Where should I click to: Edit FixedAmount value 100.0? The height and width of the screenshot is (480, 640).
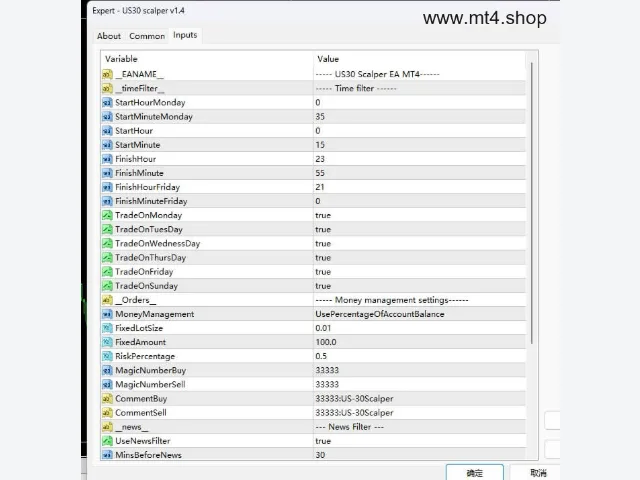click(326, 342)
